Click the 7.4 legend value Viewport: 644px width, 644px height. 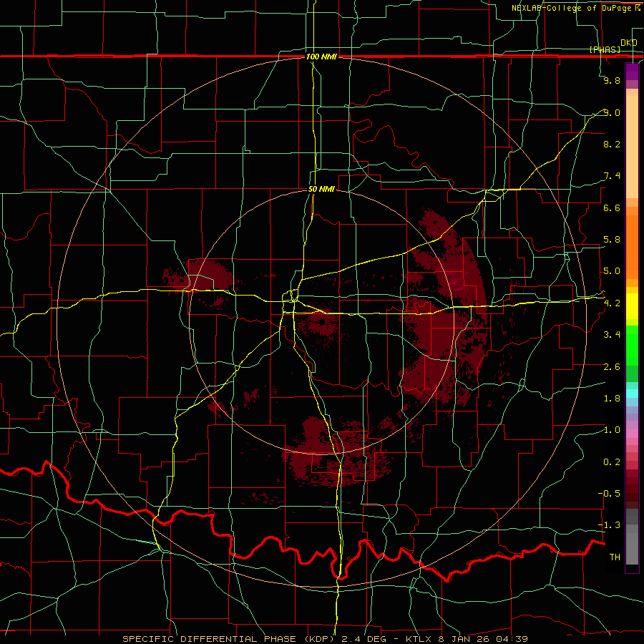(612, 176)
